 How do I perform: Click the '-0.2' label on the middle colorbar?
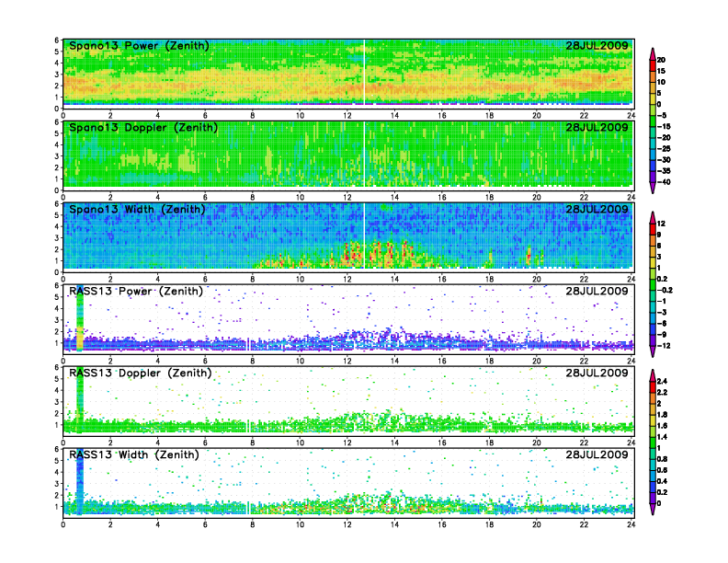(x=665, y=291)
